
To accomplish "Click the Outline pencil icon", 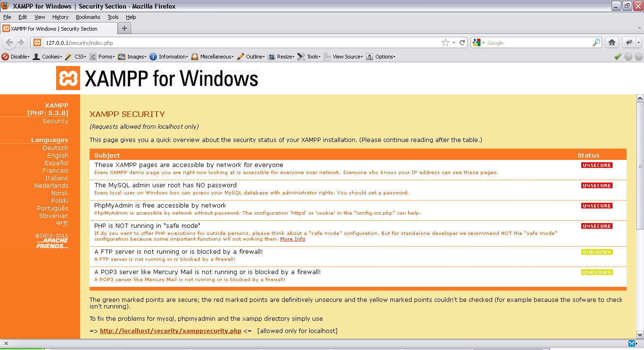I will point(240,57).
